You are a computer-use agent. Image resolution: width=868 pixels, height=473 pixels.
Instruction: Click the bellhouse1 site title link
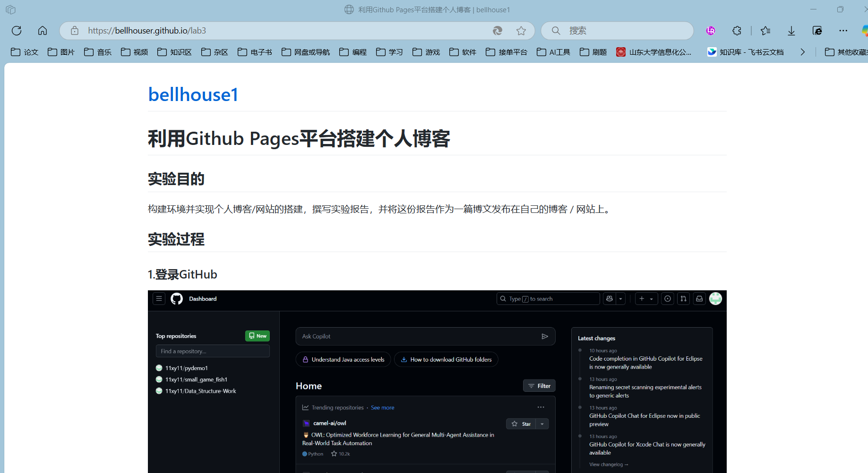[193, 94]
